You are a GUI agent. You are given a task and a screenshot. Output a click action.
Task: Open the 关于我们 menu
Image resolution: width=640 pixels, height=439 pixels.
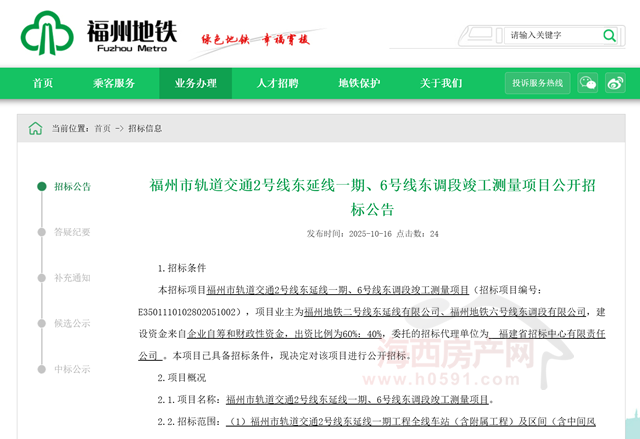point(441,83)
